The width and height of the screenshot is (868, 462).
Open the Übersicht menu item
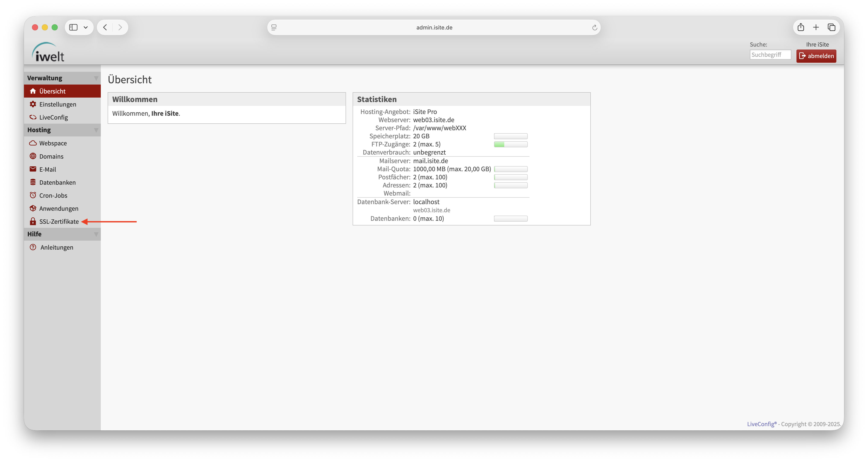click(52, 91)
